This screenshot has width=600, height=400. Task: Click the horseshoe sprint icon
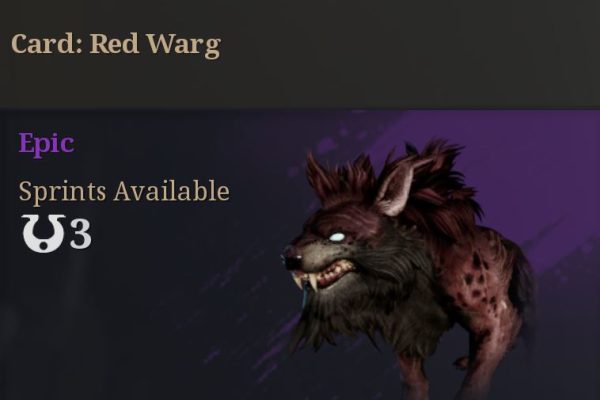43,233
